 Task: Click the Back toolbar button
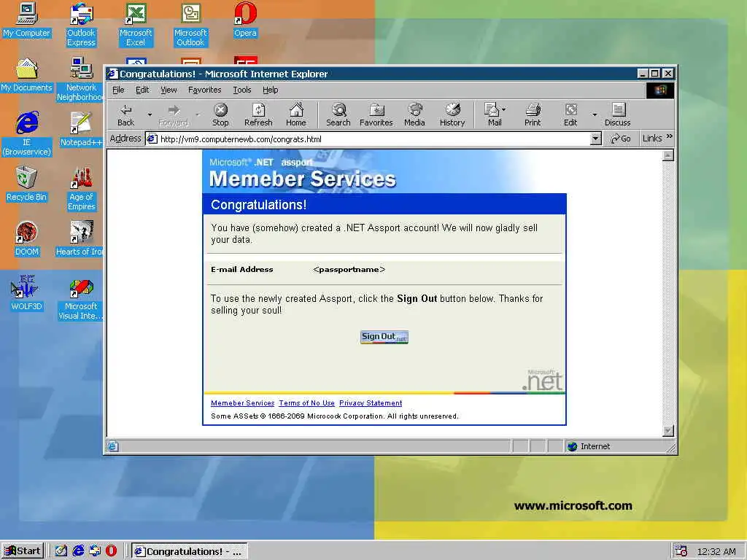[125, 114]
